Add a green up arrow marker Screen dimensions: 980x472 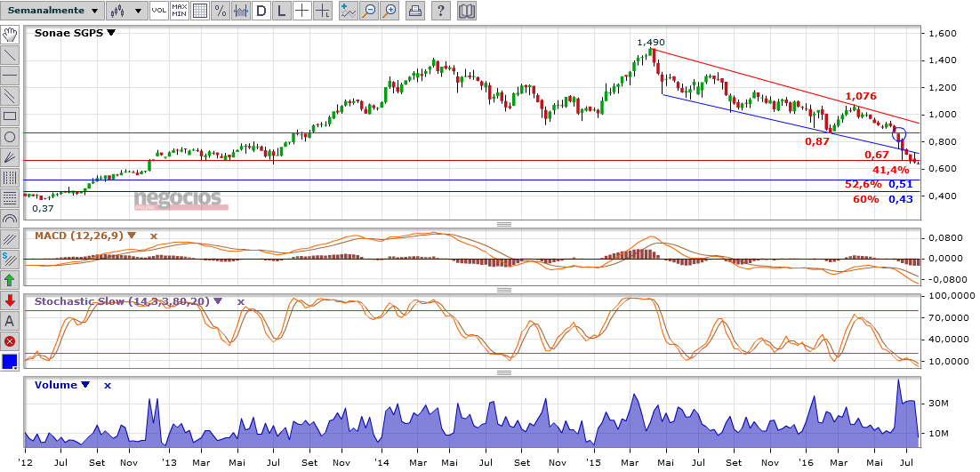11,280
